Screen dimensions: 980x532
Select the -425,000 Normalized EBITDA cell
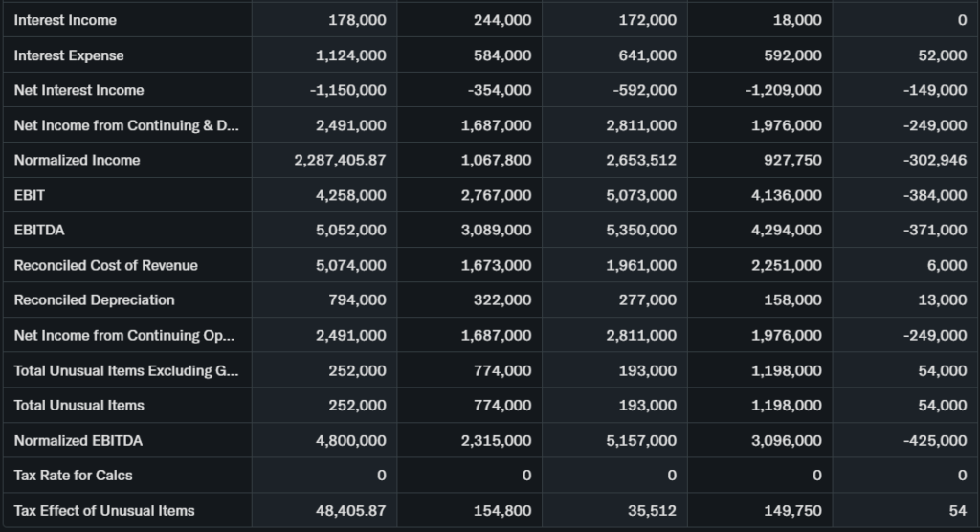(x=934, y=440)
